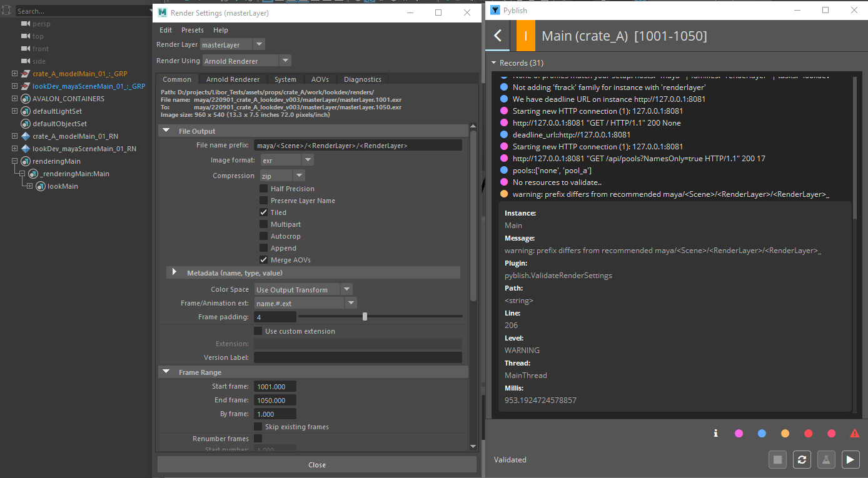Click the persp camera icon in outliner
868x478 pixels.
tap(25, 24)
